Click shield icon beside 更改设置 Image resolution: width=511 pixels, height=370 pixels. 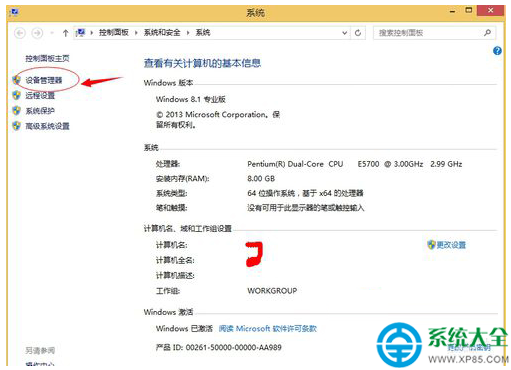coord(431,245)
